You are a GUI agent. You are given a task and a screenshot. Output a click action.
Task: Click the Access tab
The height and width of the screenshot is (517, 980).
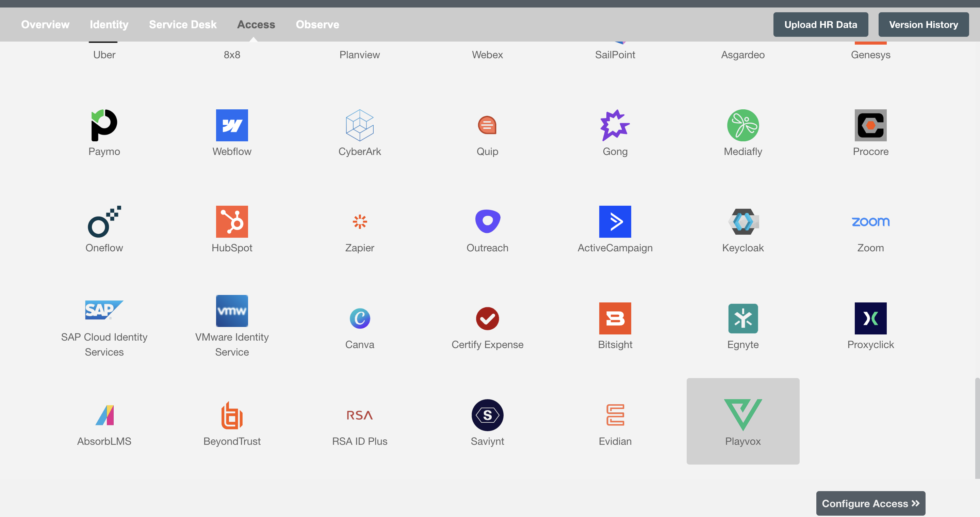256,24
